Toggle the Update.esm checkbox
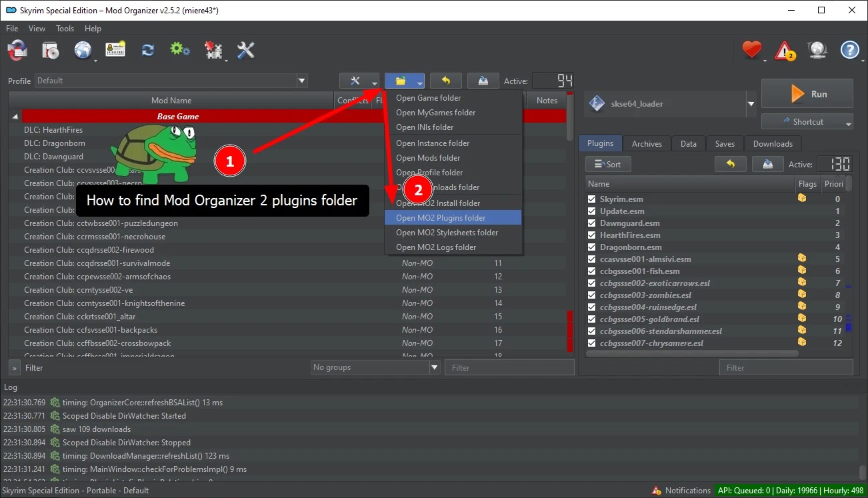The image size is (868, 498). point(591,211)
